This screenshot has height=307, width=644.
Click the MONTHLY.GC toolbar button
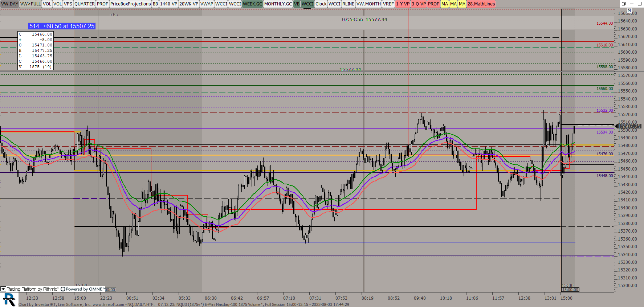tap(278, 4)
